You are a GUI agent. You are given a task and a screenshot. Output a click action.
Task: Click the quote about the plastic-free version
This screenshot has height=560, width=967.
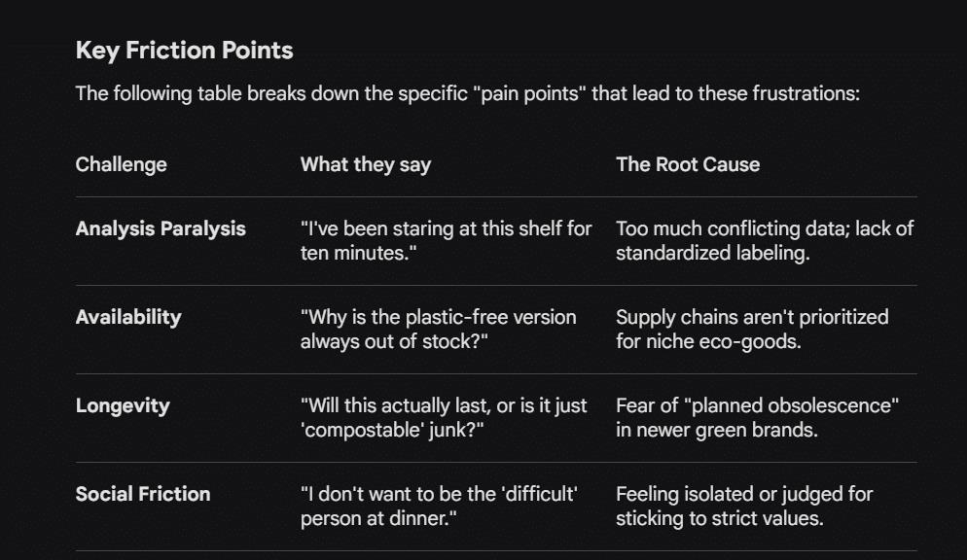point(438,330)
